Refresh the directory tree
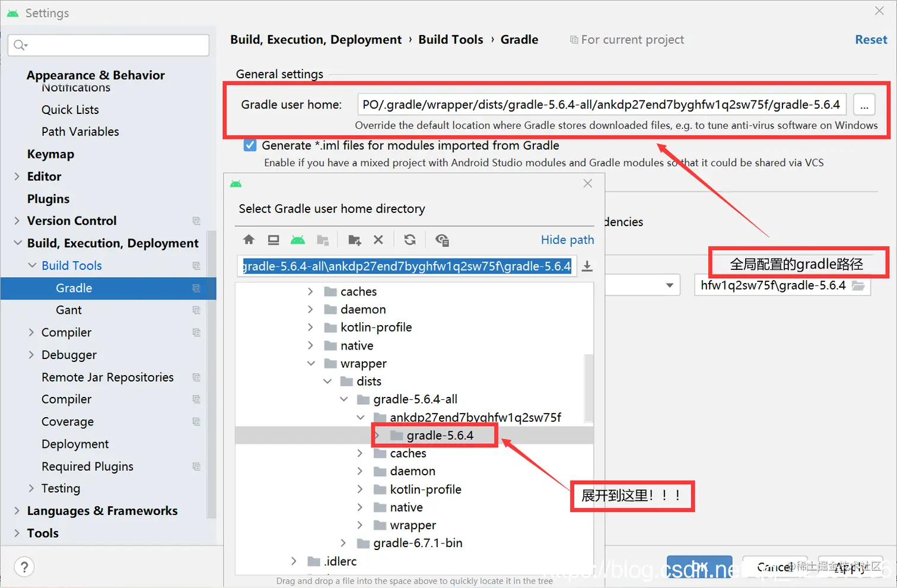 410,240
